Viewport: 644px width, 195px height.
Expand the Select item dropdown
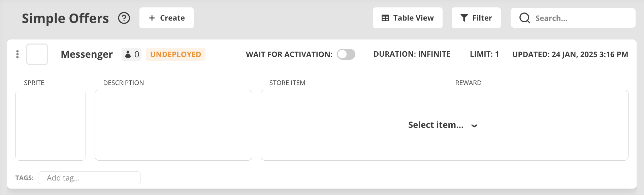[x=436, y=125]
